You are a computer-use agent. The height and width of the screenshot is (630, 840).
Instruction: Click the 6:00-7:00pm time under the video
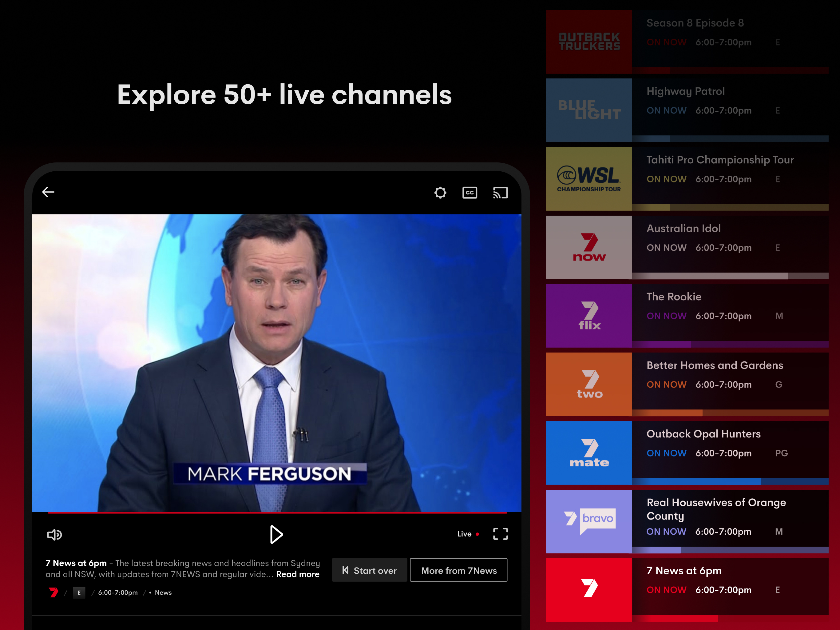coord(118,592)
